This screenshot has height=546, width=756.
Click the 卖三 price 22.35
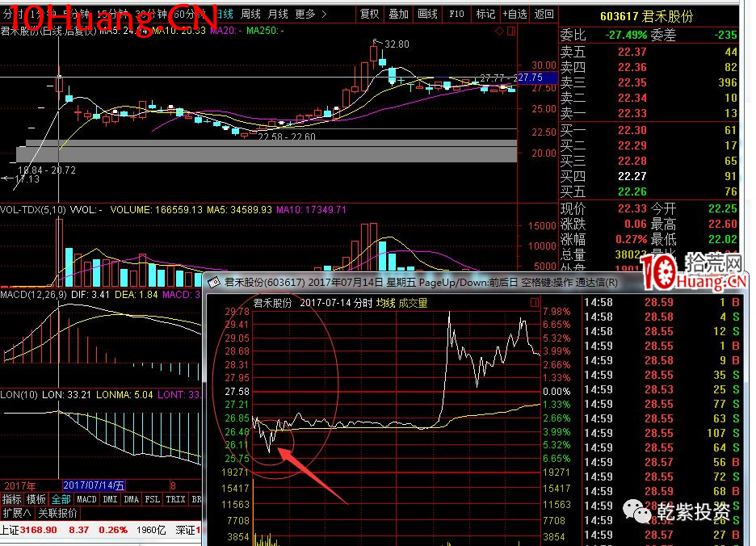(632, 82)
